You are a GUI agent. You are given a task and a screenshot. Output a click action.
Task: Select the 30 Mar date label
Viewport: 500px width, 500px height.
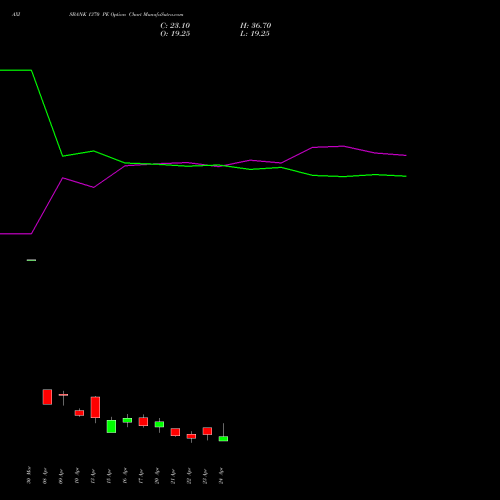[29, 475]
